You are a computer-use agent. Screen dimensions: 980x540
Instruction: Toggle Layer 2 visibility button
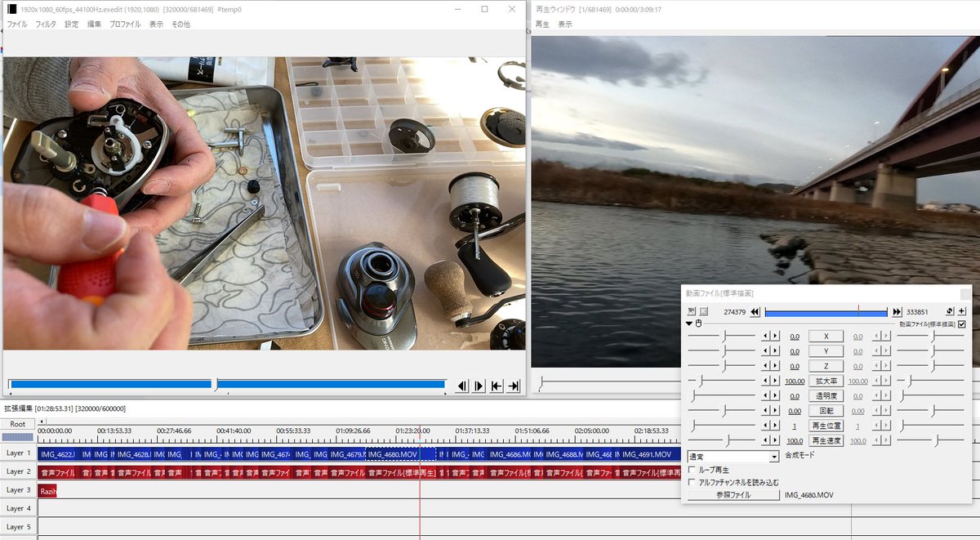18,471
